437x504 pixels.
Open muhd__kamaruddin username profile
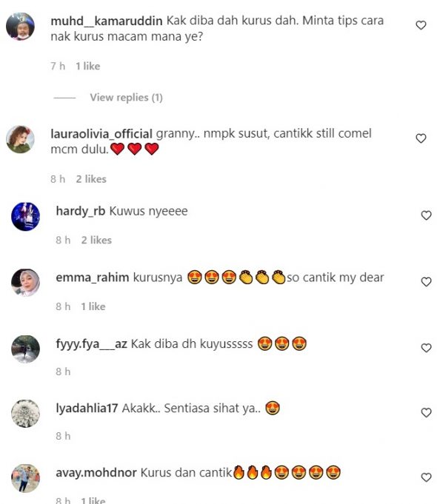[x=107, y=21]
